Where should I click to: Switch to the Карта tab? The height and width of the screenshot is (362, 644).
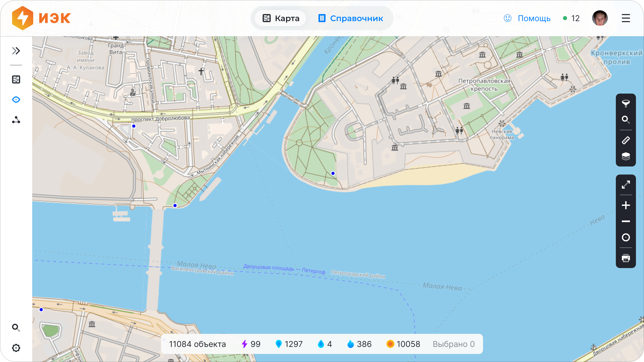coord(281,18)
